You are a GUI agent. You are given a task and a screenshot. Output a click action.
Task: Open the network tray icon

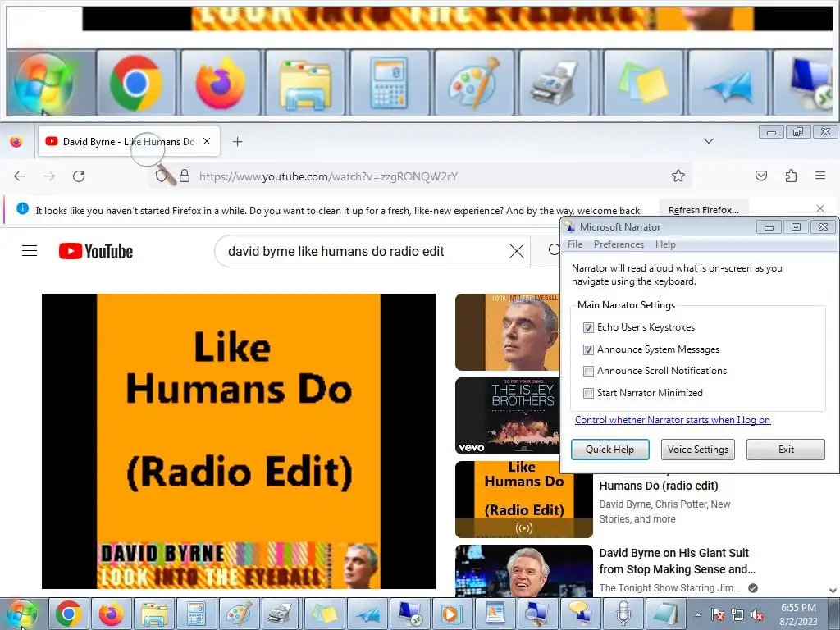[737, 614]
